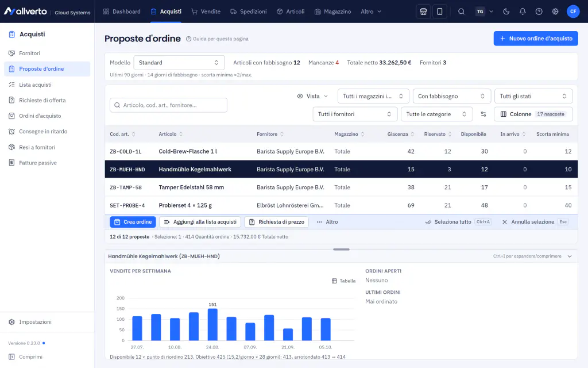Open the POS store icon in top bar
The height and width of the screenshot is (368, 588).
pos(423,11)
